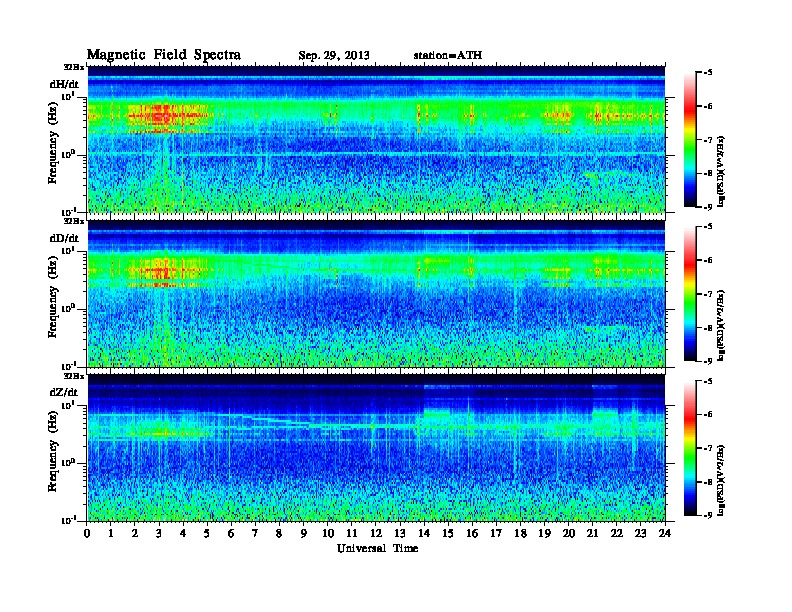Click the hour "20" tick label
Image resolution: width=792 pixels, height=612 pixels.
[569, 534]
